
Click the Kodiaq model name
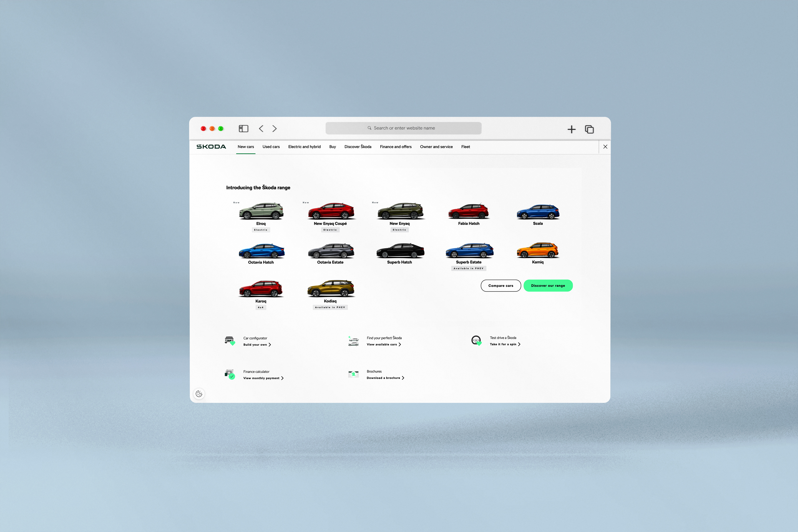(x=330, y=301)
